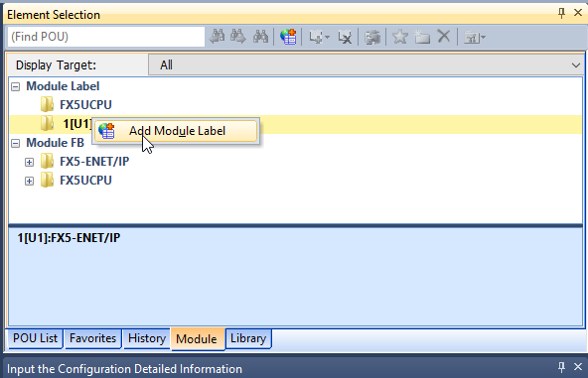The width and height of the screenshot is (588, 378).
Task: Click the Find Previous binoculars icon
Action: (217, 37)
